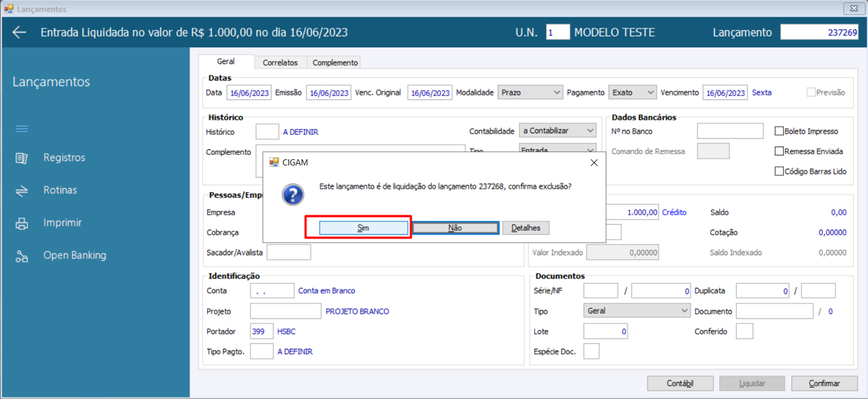Screen dimensions: 868x399
Task: Click the Sexta weekday text
Action: pyautogui.click(x=762, y=92)
